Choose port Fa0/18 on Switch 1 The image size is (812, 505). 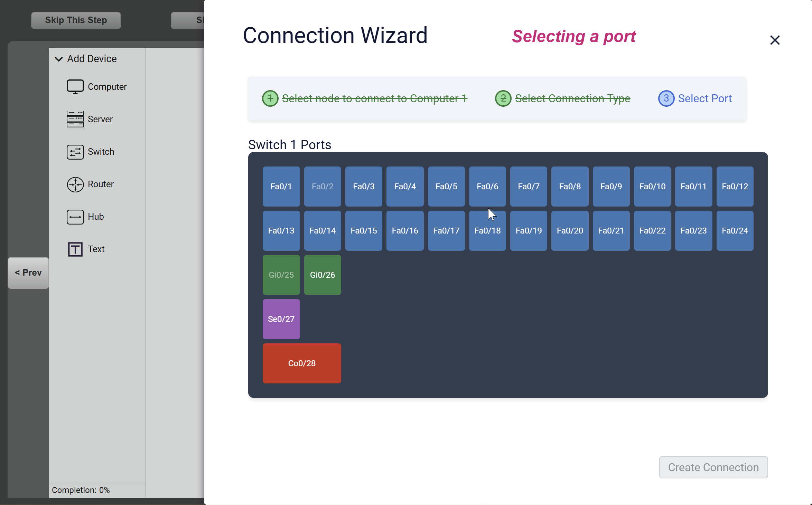tap(487, 231)
